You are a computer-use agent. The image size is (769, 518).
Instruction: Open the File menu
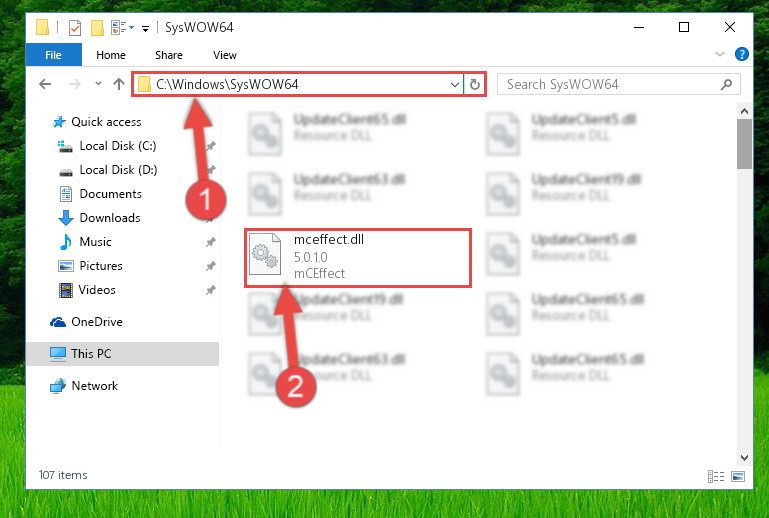pyautogui.click(x=53, y=54)
